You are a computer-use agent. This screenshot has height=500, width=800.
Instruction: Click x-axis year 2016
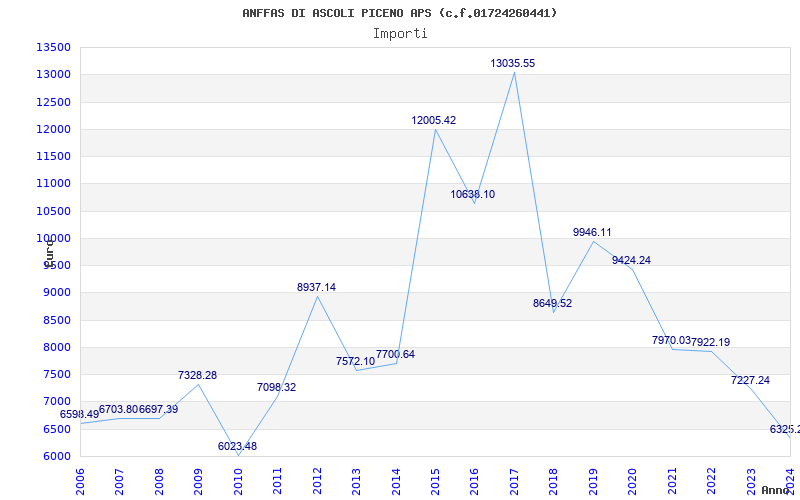tap(474, 482)
